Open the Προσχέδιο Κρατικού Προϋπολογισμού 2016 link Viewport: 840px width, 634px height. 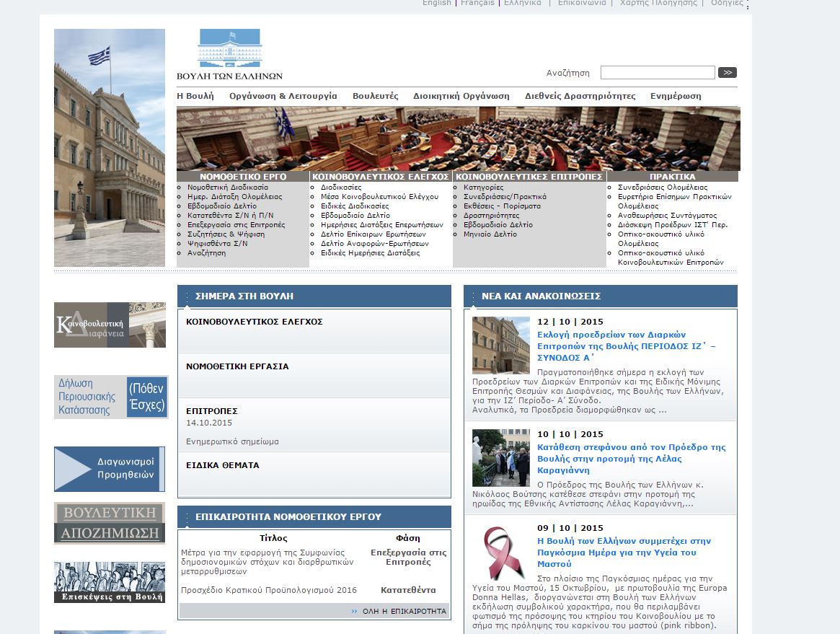pos(269,590)
